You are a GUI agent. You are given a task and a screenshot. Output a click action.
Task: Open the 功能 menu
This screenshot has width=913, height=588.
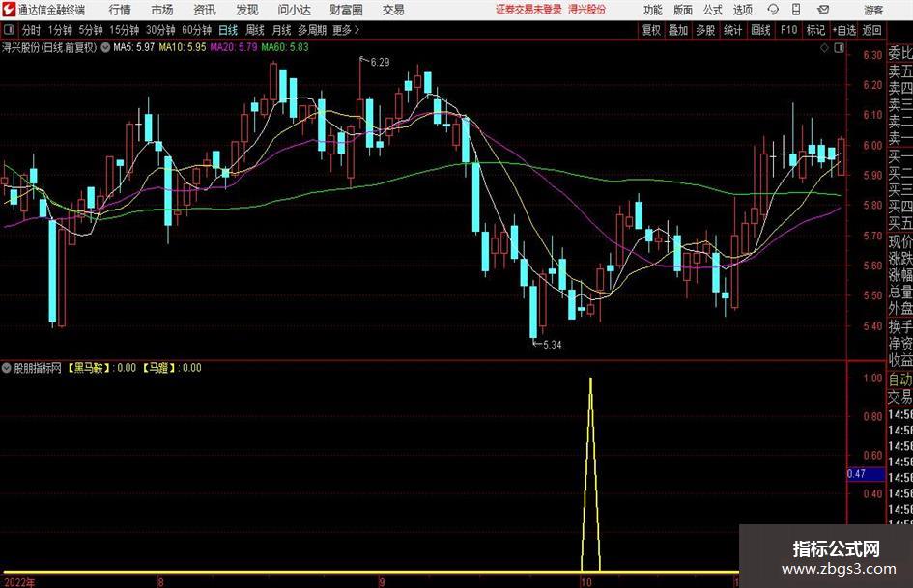click(x=653, y=10)
